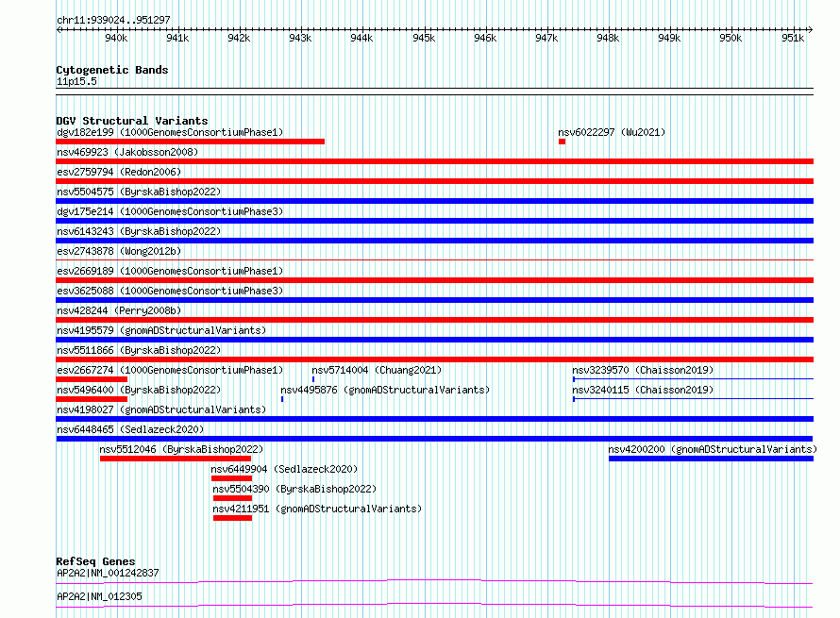This screenshot has height=618, width=840.
Task: Click the RefSeq Genes track title
Action: coord(95,561)
